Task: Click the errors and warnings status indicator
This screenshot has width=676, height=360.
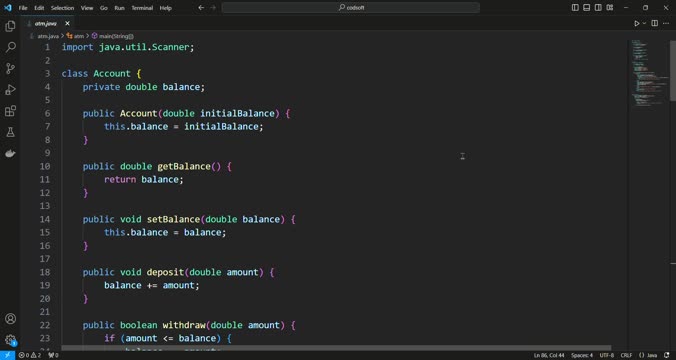Action: pyautogui.click(x=30, y=355)
